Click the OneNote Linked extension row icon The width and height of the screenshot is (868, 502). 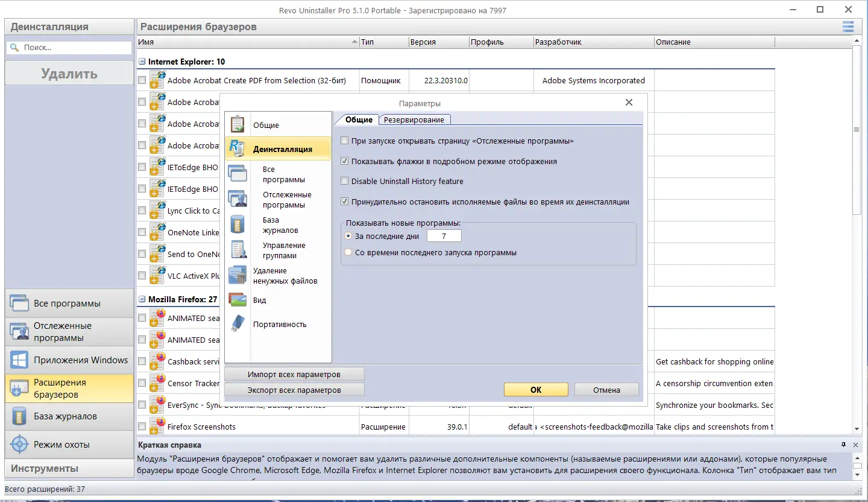pos(157,232)
